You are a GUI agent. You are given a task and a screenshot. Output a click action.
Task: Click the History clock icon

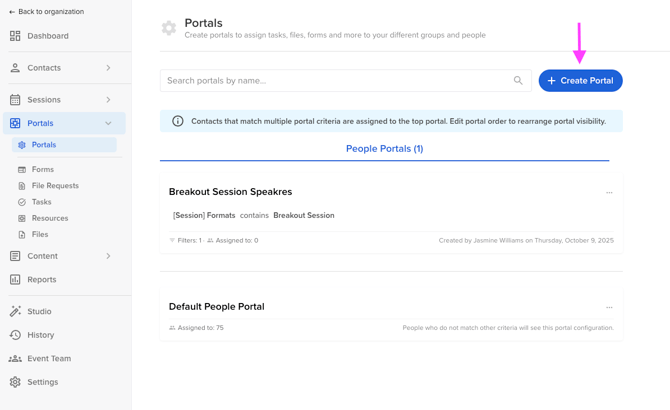click(15, 335)
